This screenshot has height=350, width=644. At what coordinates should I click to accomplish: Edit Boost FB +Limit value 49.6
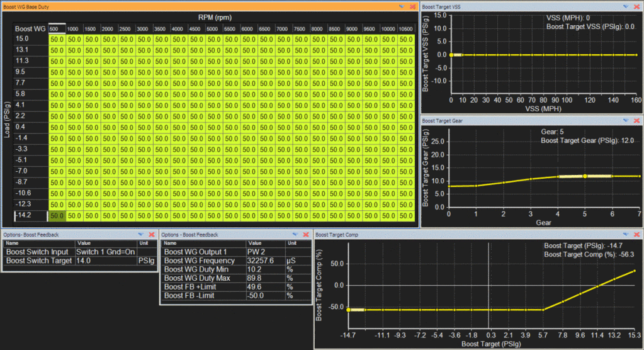(x=265, y=287)
